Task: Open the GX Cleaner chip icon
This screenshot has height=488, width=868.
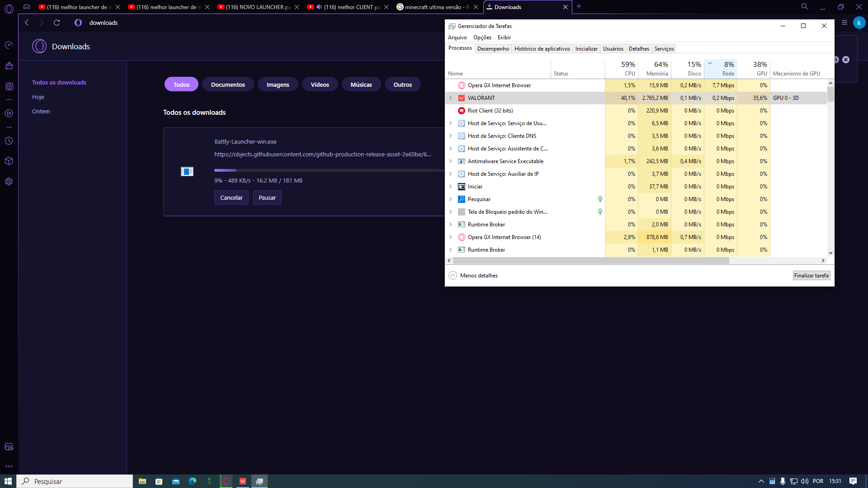Action: 9,86
